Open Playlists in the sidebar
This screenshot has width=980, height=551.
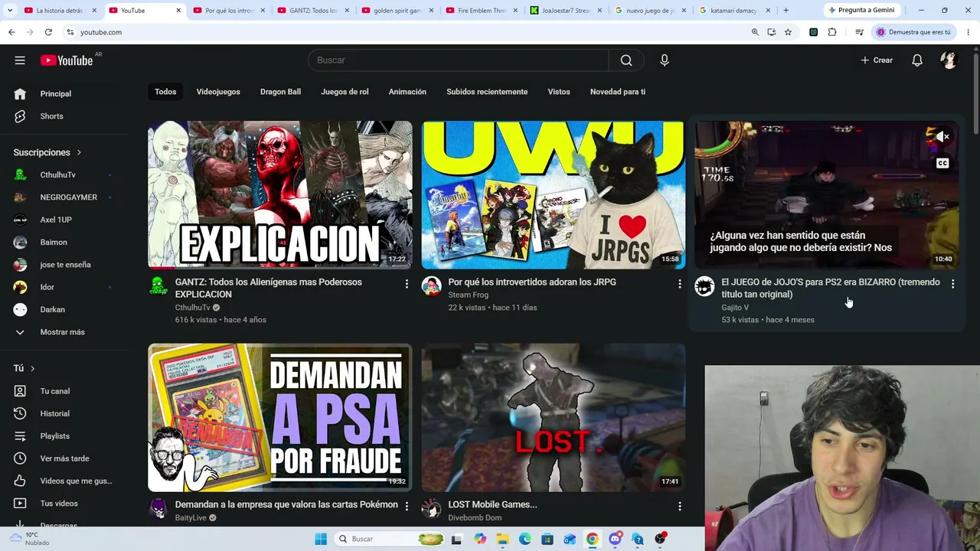[63, 436]
